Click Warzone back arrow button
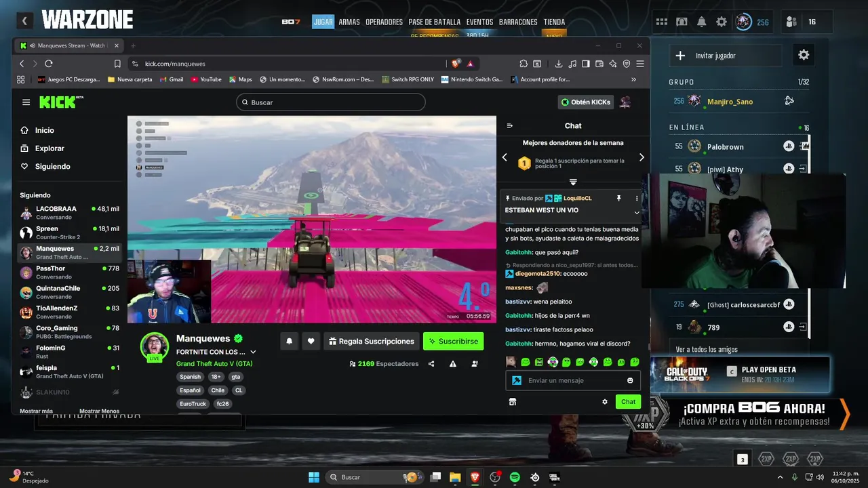The height and width of the screenshot is (488, 868). [24, 21]
